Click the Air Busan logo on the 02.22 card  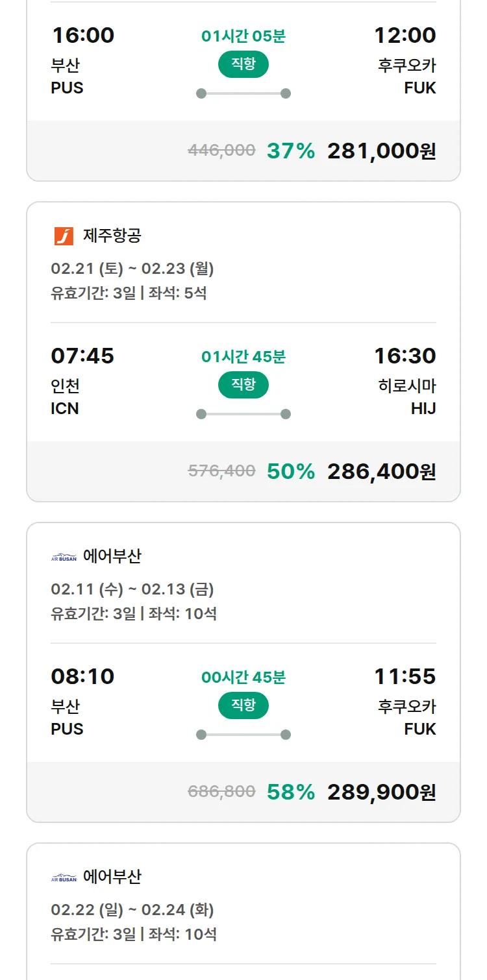[x=64, y=877]
